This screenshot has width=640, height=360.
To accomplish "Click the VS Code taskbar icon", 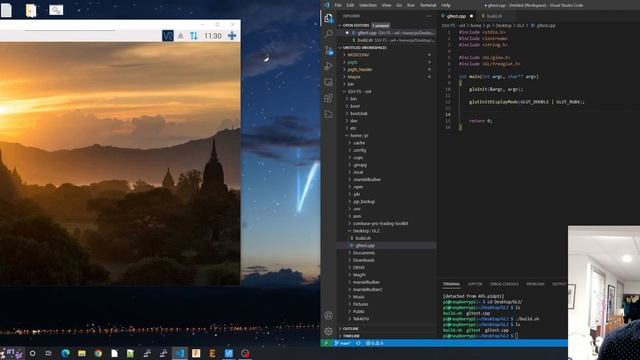I will [180, 353].
